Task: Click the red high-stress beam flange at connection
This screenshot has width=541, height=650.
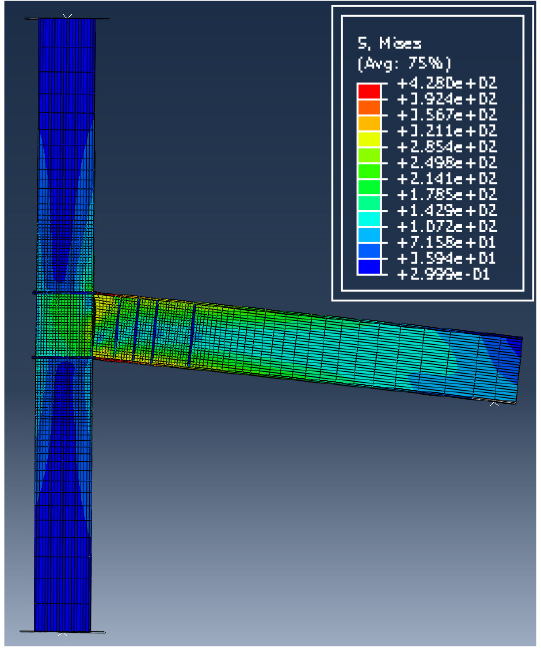Action: click(x=109, y=295)
